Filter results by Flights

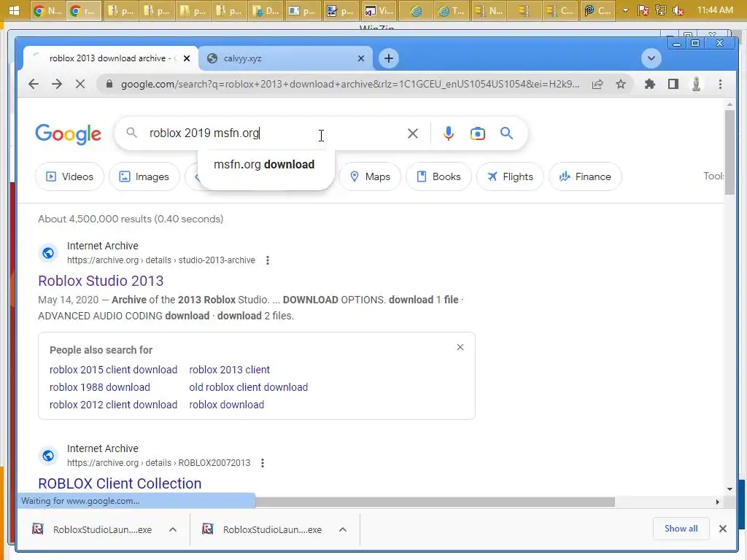[510, 176]
